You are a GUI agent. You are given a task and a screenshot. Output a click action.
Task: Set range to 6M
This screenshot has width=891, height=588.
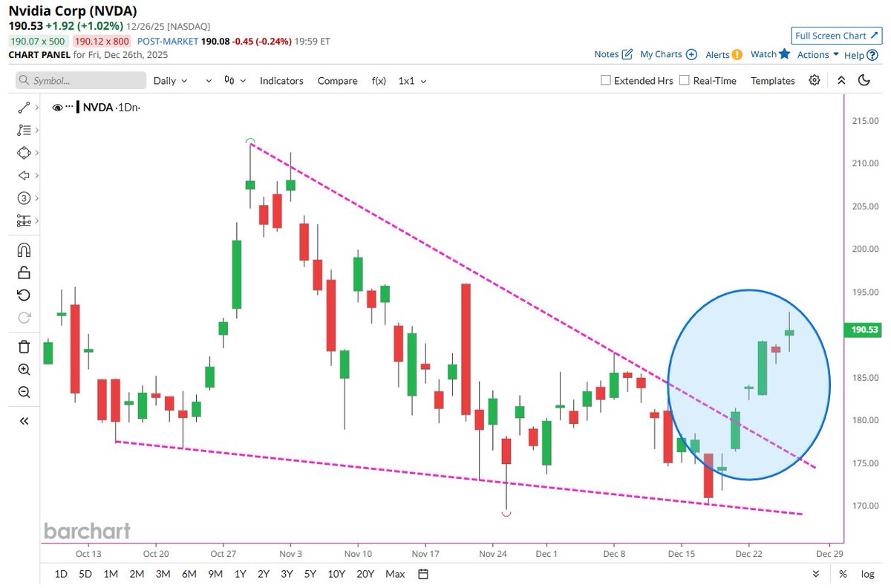pos(189,574)
